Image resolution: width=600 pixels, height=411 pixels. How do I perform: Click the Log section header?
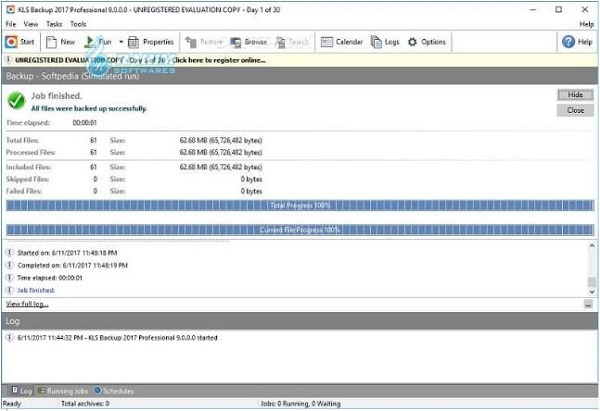(x=300, y=321)
